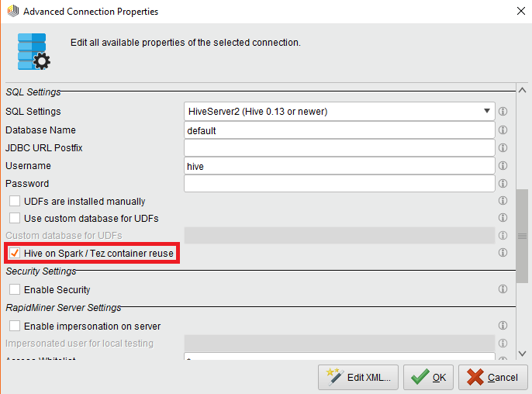532x394 pixels.
Task: Click the scrollbar down arrow
Action: pyautogui.click(x=526, y=353)
